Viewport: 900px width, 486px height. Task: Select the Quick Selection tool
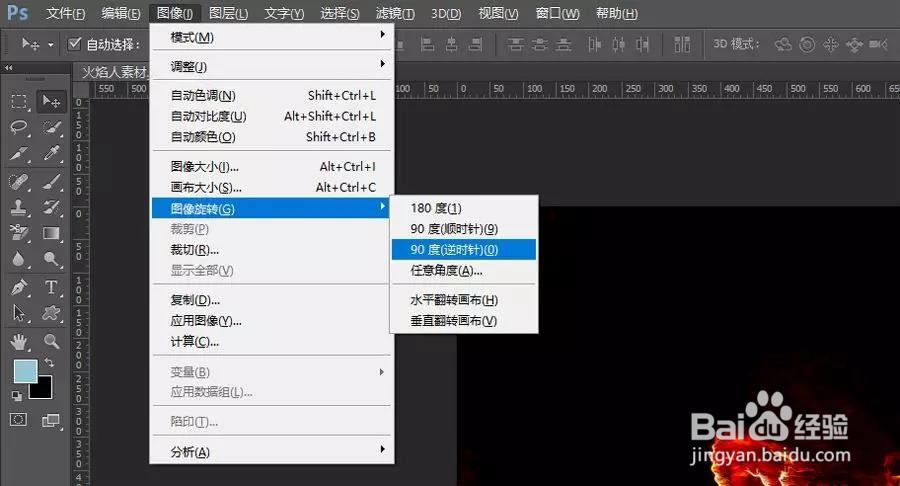tap(51, 127)
